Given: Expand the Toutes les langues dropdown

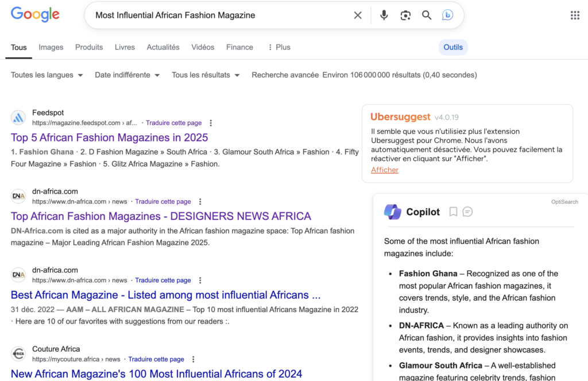Looking at the screenshot, I should 47,75.
